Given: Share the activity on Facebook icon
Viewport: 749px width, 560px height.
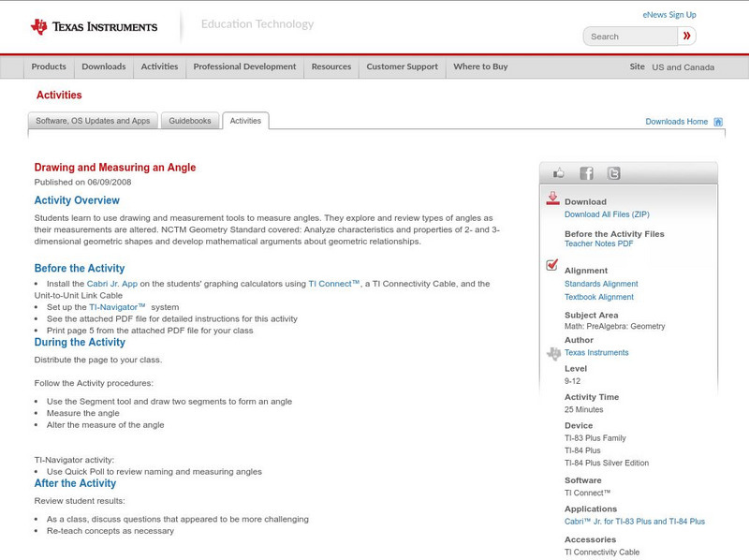Looking at the screenshot, I should [x=586, y=173].
